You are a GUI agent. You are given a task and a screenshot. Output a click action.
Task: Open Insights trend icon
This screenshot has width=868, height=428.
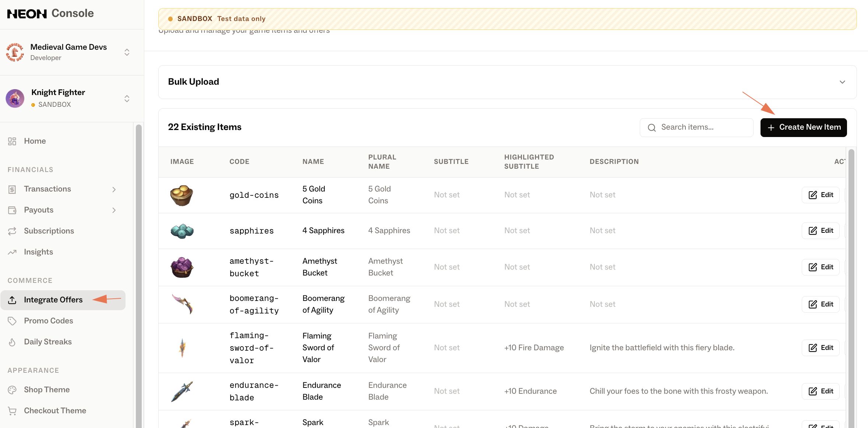(x=12, y=252)
